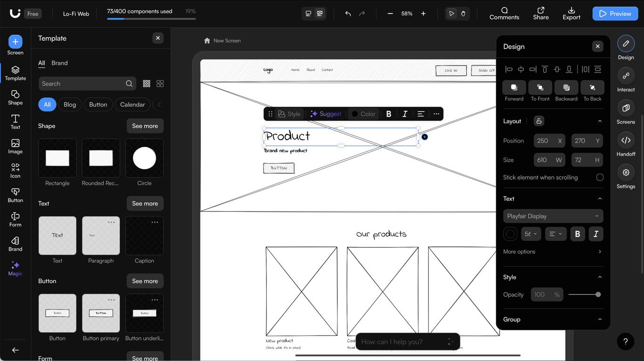
Task: Open the Playfair Display font dropdown
Action: click(553, 216)
